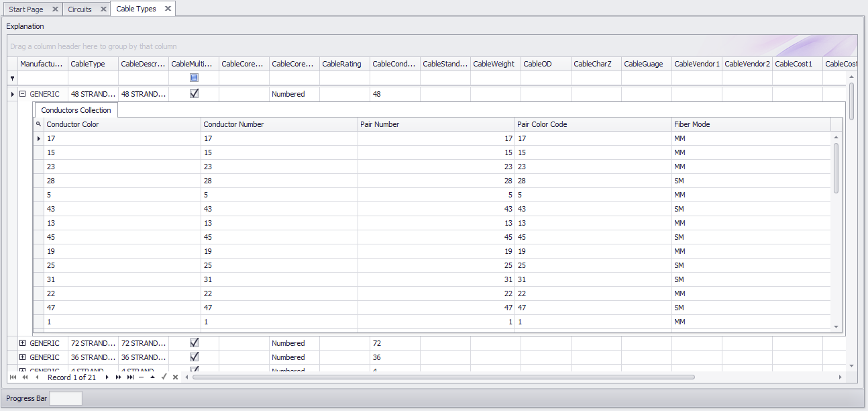Toggle the CableMulti filter row checkbox
The width and height of the screenshot is (868, 411).
click(194, 78)
